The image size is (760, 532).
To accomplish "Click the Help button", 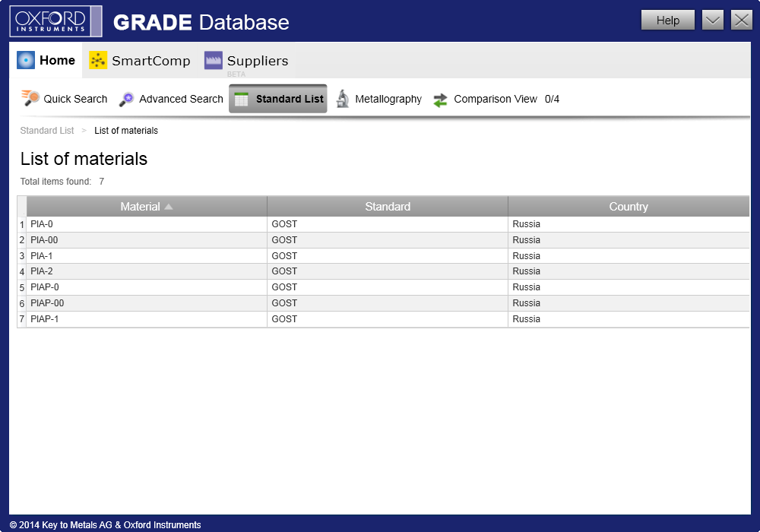I will point(668,21).
